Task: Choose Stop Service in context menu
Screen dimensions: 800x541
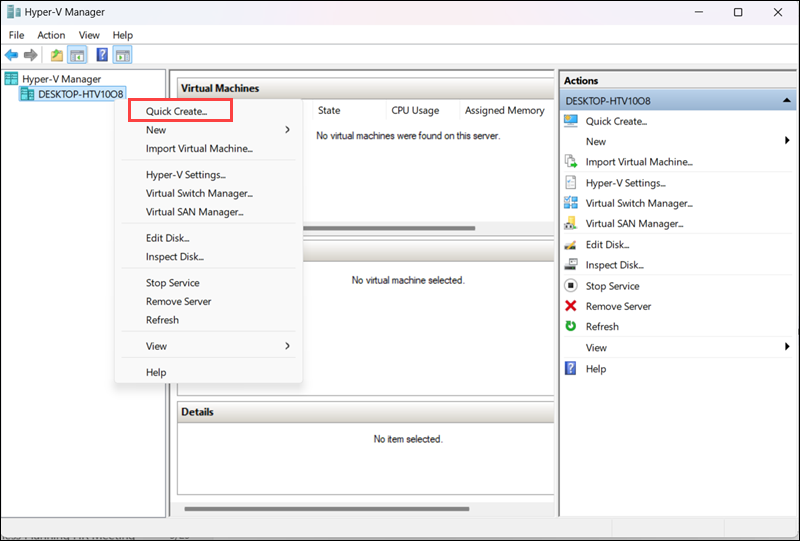Action: pyautogui.click(x=208, y=283)
